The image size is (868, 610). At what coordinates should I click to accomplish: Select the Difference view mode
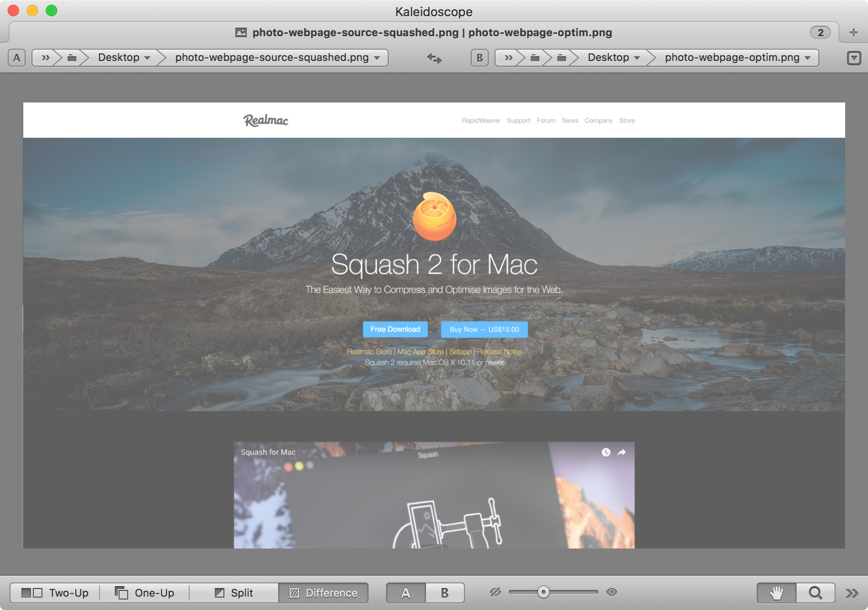pyautogui.click(x=323, y=593)
